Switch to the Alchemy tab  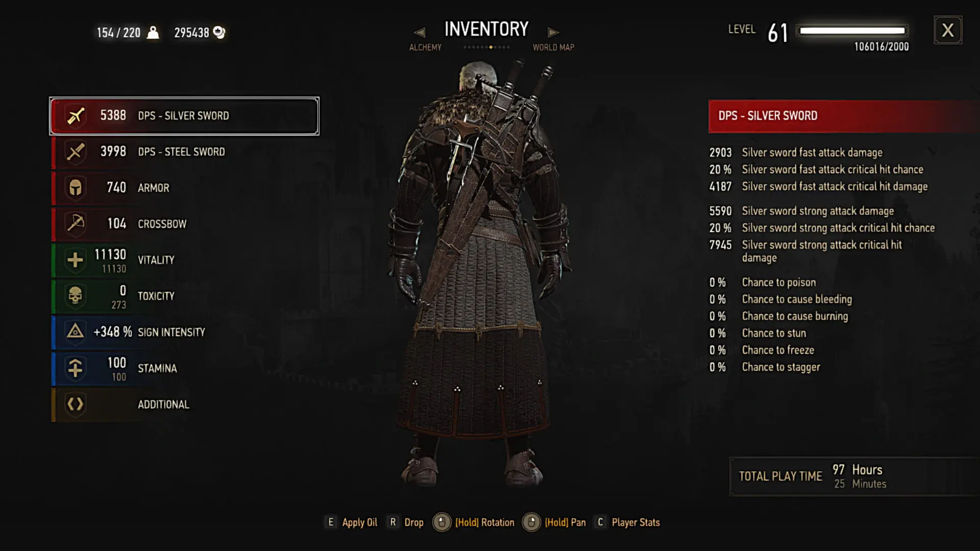(x=425, y=47)
